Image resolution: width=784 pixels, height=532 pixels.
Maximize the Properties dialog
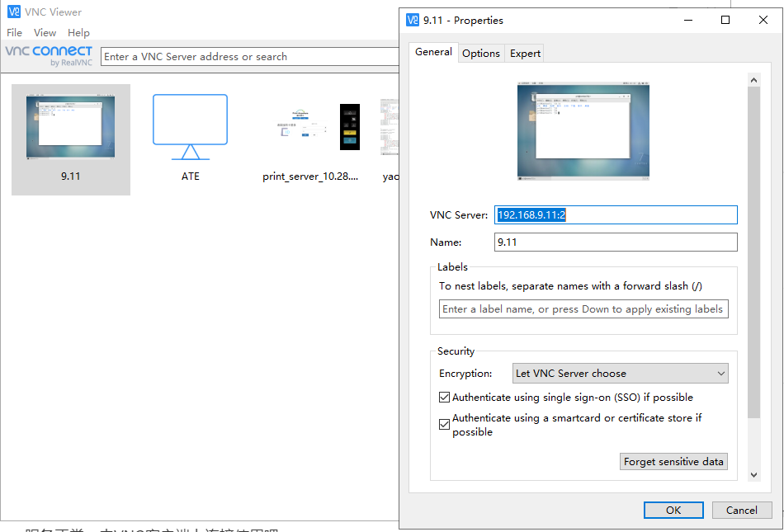coord(725,20)
